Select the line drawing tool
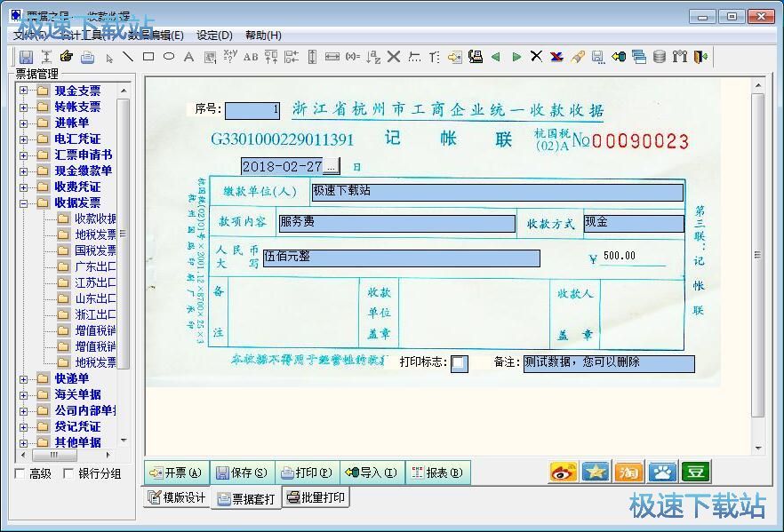The width and height of the screenshot is (784, 532). point(128,57)
